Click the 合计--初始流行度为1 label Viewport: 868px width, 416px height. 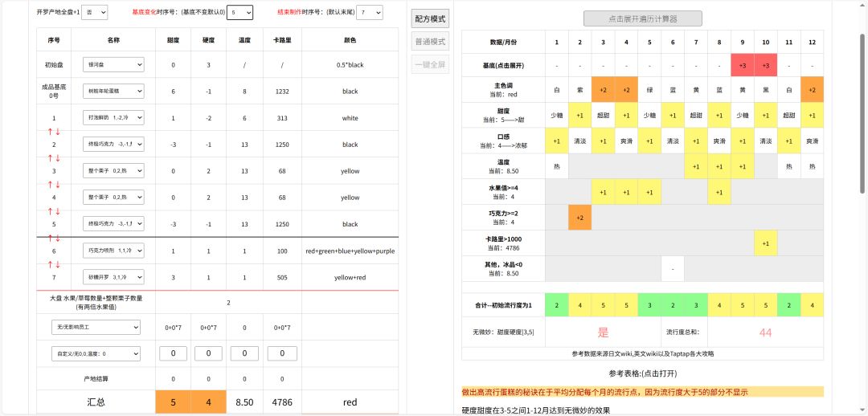pos(503,305)
